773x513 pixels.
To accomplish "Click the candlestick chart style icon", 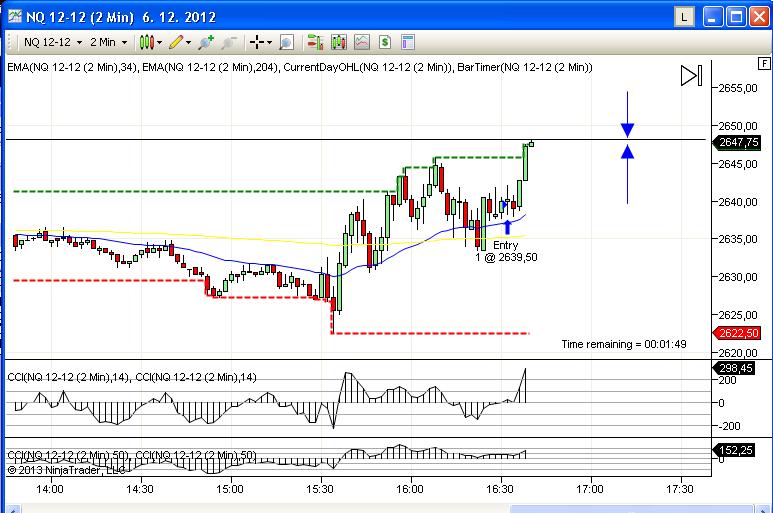I will [x=146, y=42].
